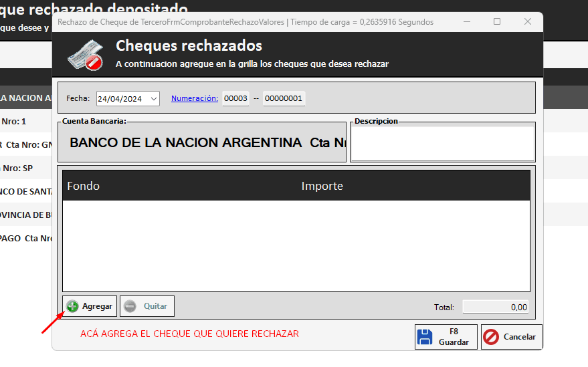Screen dimensions: 588x367
Task: Click the Fondo column header
Action: (x=84, y=186)
